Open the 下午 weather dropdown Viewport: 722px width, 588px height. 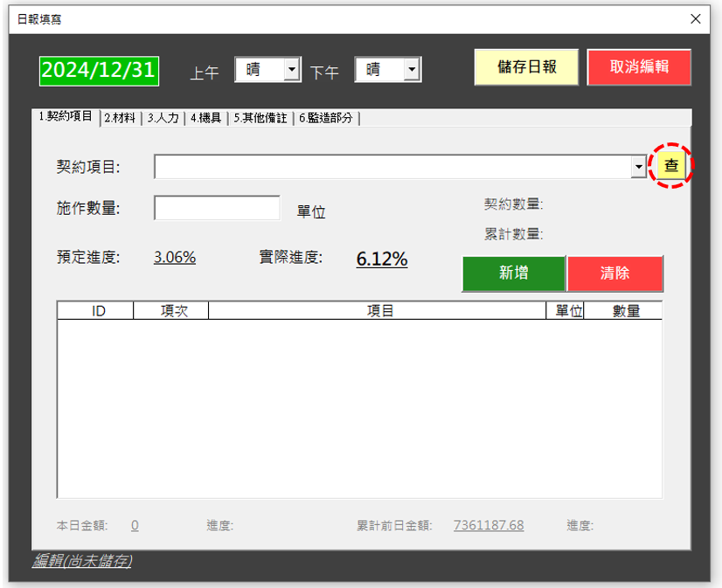412,70
